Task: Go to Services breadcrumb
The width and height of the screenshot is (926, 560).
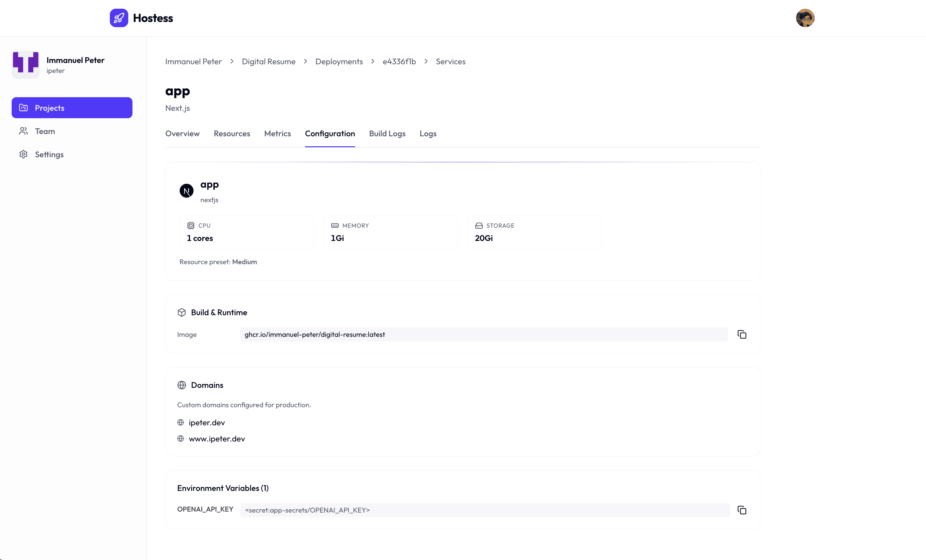Action: point(451,62)
